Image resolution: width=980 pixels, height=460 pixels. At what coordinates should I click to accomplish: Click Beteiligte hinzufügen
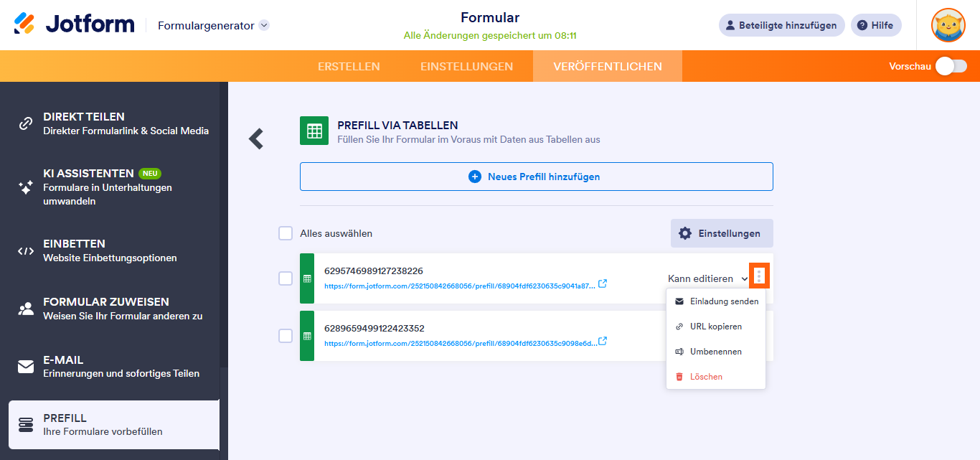781,24
